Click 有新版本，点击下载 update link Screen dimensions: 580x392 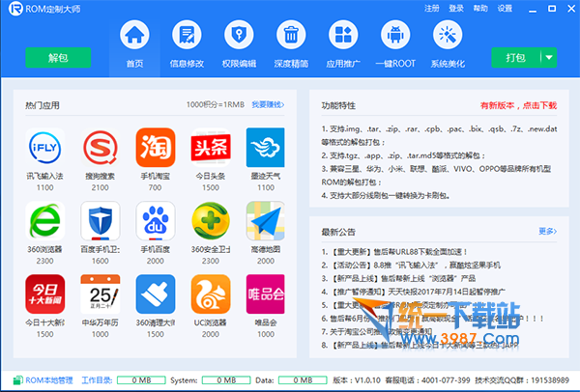[518, 105]
